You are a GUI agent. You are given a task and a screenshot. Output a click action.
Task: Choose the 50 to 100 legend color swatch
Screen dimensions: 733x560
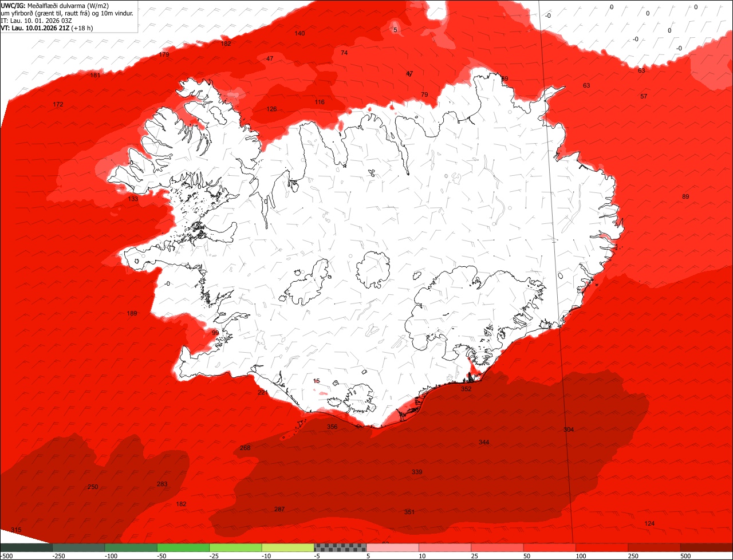pyautogui.click(x=550, y=547)
